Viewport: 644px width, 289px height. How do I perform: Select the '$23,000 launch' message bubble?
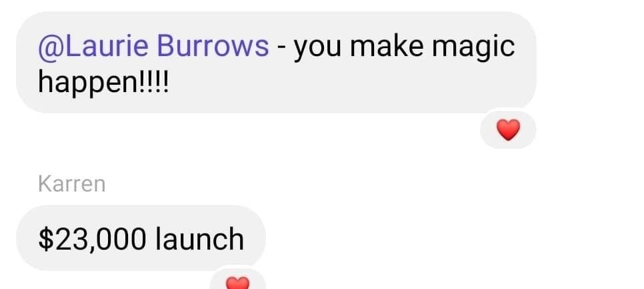point(141,238)
